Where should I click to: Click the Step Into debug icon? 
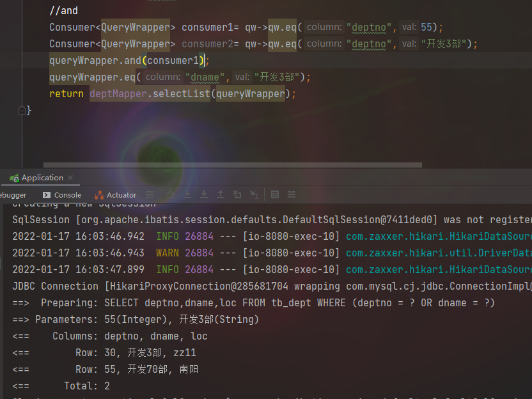coord(187,194)
